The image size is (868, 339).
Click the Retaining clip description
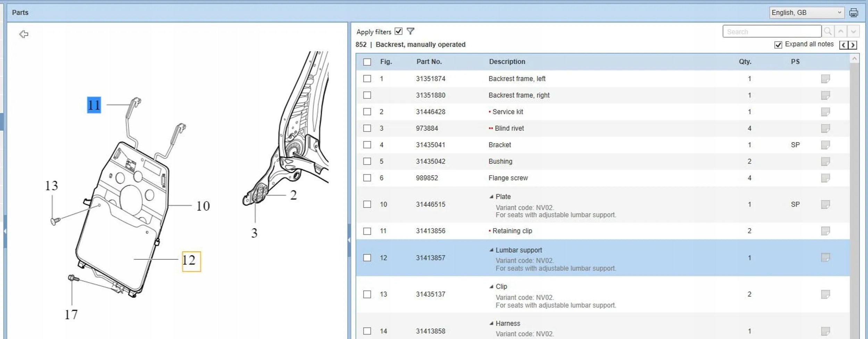click(x=512, y=231)
